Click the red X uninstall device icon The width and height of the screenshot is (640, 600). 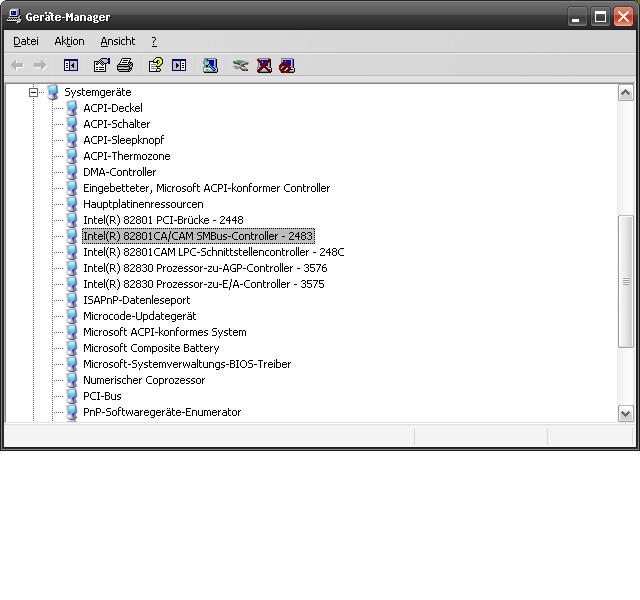[264, 65]
